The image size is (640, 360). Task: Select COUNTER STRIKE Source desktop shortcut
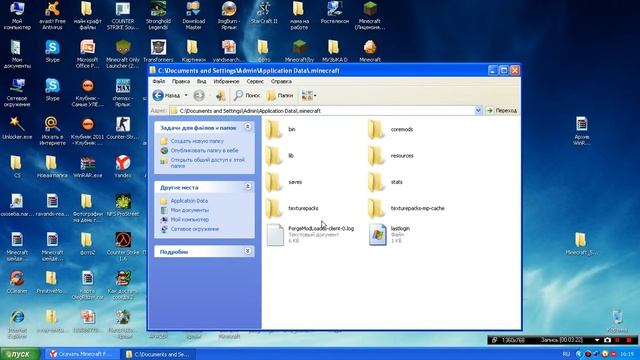coord(122,16)
